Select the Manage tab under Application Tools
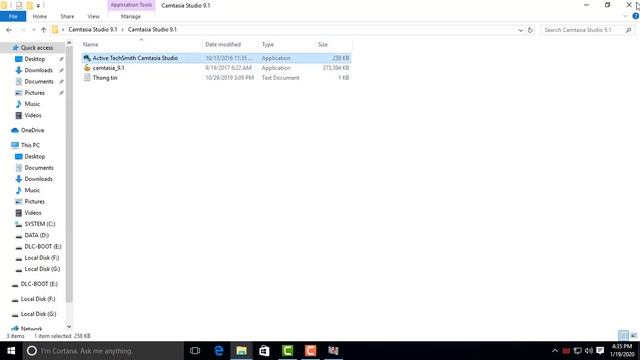The width and height of the screenshot is (640, 360). [x=131, y=16]
